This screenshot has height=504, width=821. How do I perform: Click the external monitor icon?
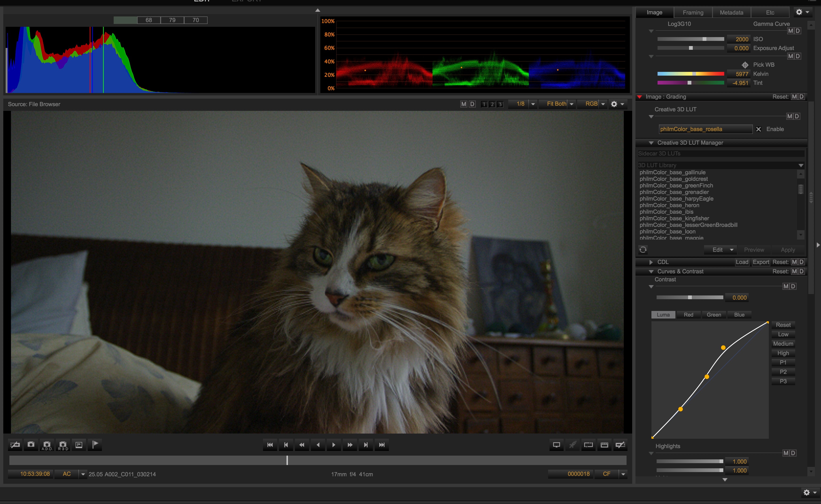556,445
